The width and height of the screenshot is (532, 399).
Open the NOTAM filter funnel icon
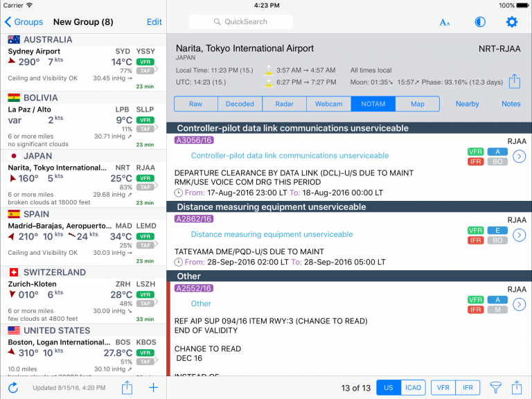[495, 387]
